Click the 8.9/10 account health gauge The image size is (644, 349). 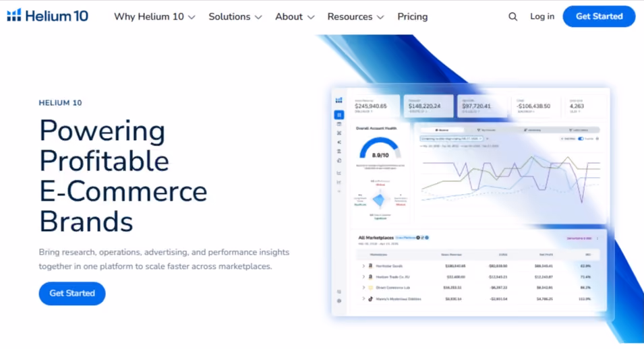380,149
